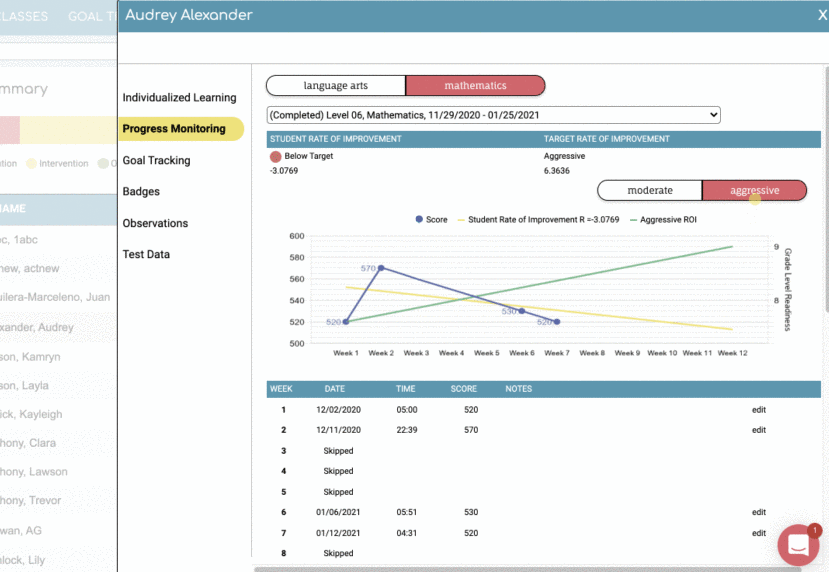Open the chat widget icon
Image resolution: width=829 pixels, height=572 pixels.
(798, 545)
